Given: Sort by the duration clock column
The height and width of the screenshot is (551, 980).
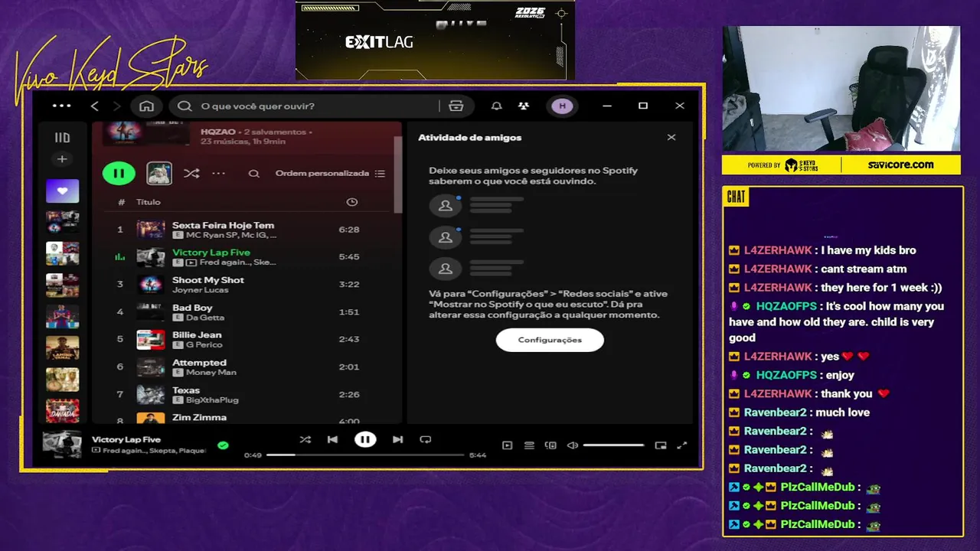Looking at the screenshot, I should point(351,202).
